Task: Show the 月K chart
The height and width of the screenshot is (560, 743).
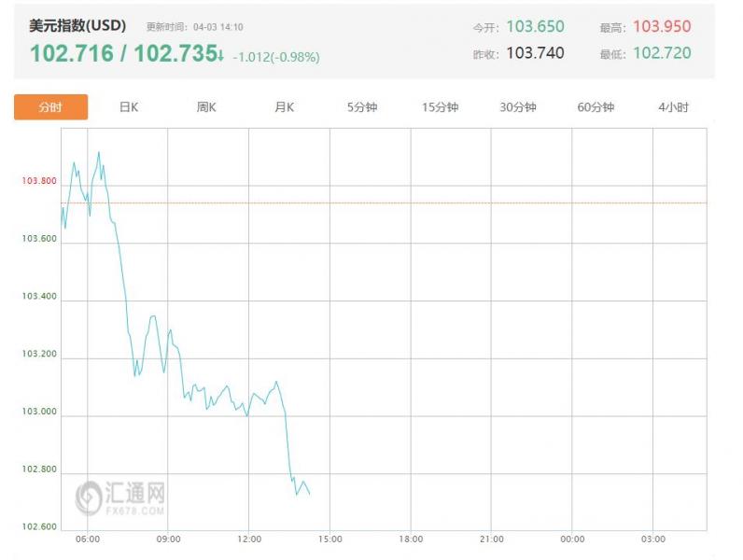Action: pyautogui.click(x=284, y=107)
